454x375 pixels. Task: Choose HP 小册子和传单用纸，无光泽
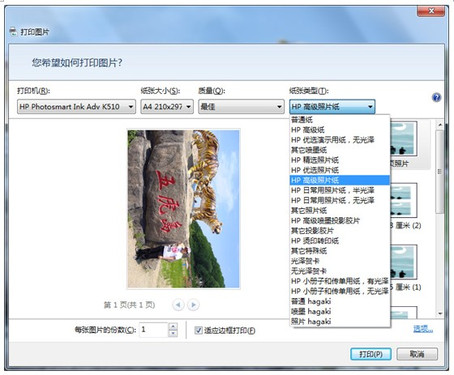pyautogui.click(x=340, y=291)
